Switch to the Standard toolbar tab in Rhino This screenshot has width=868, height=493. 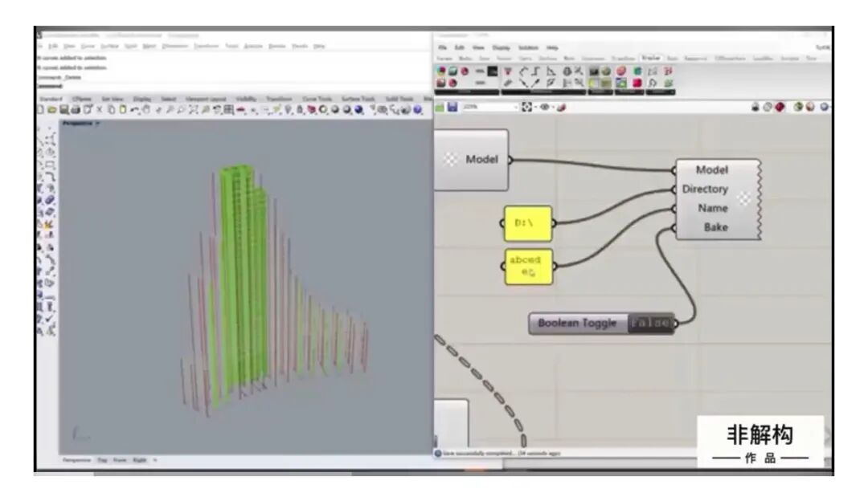51,99
